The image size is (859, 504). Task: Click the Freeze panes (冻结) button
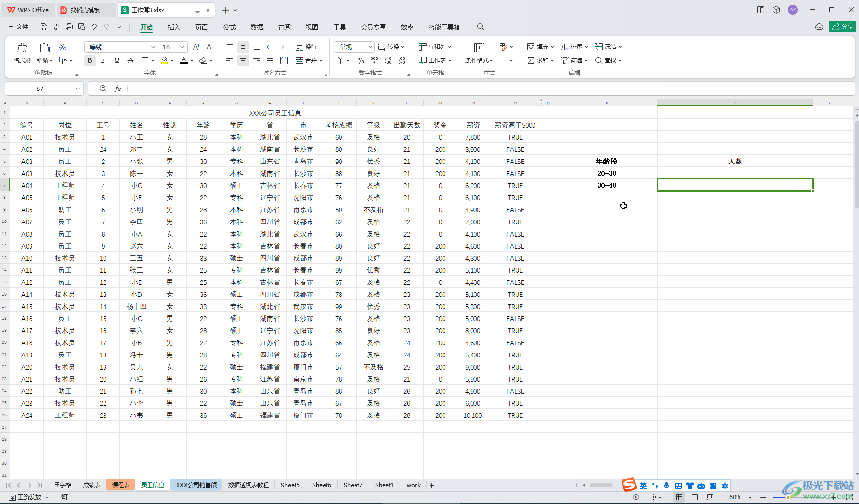608,47
